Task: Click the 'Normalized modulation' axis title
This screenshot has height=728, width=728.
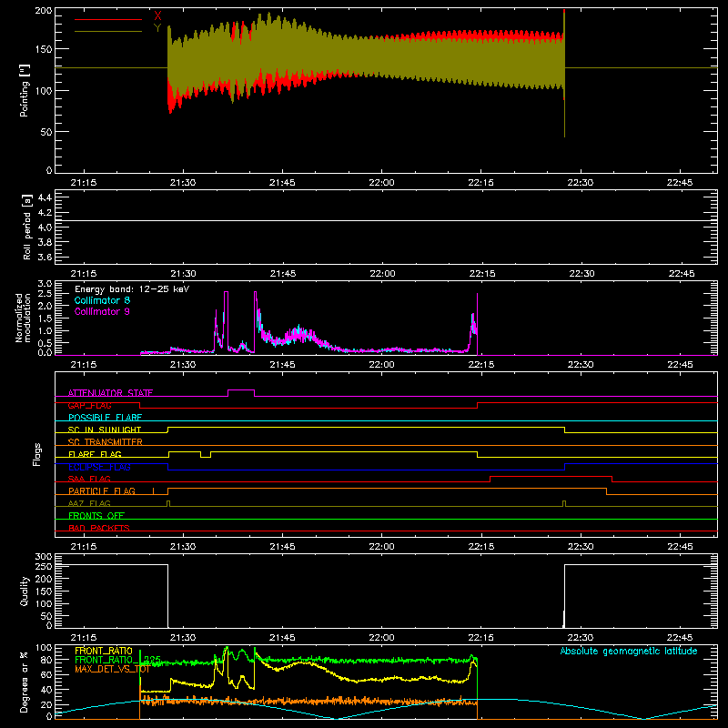Action: point(23,318)
